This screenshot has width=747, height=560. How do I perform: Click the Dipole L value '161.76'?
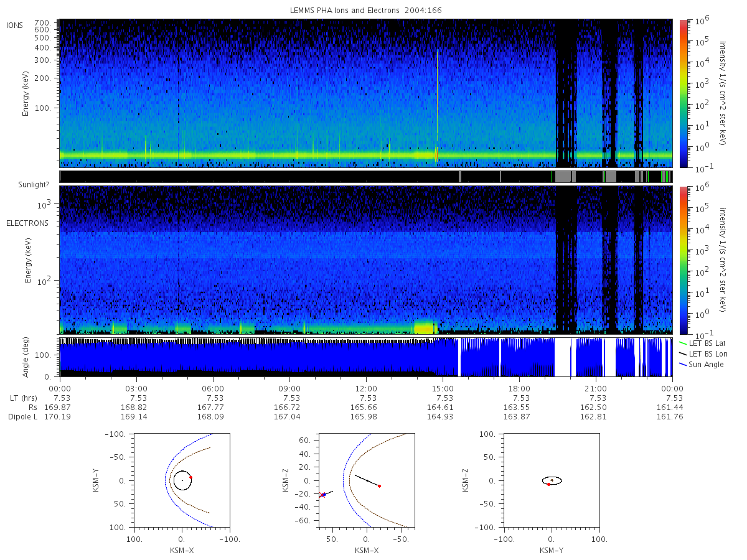pyautogui.click(x=671, y=417)
